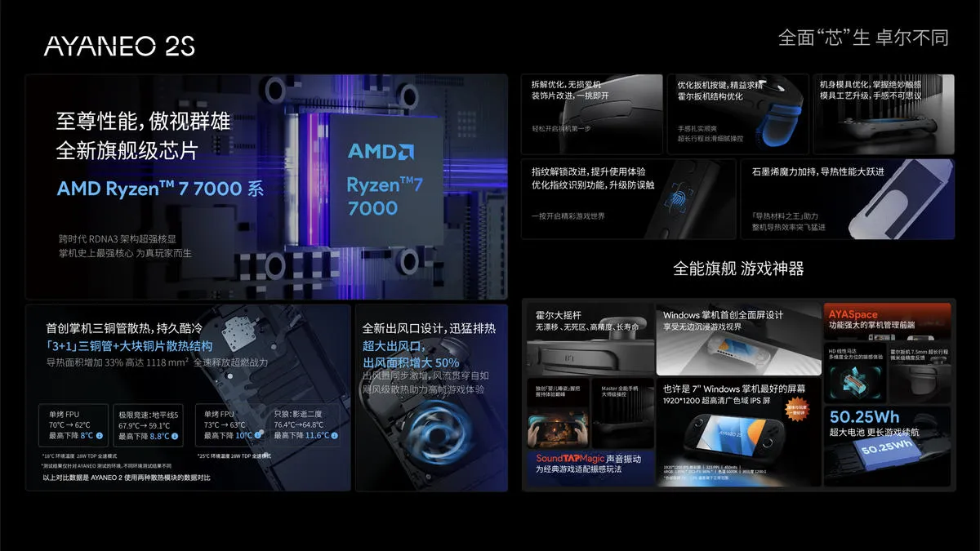The height and width of the screenshot is (551, 980).
Task: Click the text 整机导热效率突飞猛进
Action: [x=789, y=226]
